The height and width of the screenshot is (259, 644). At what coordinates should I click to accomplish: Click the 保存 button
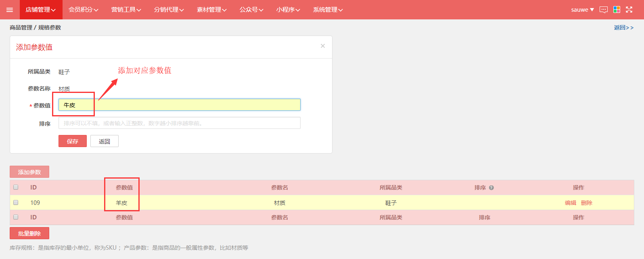(x=73, y=141)
